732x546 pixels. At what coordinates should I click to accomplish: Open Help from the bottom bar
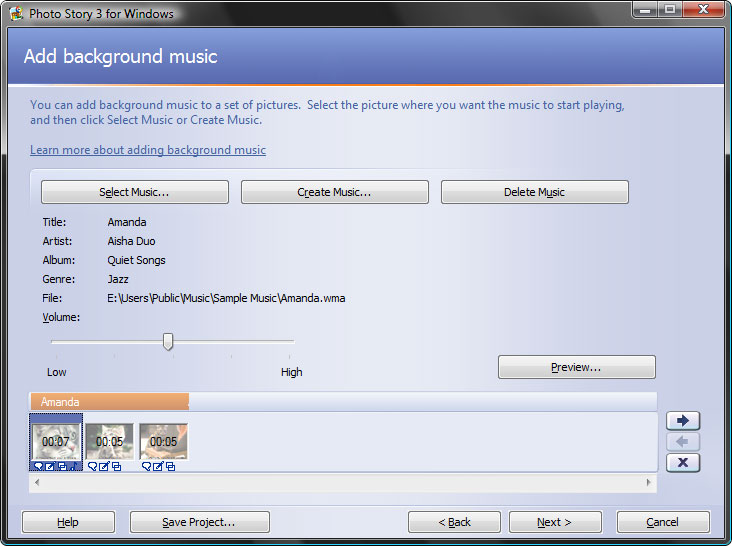pyautogui.click(x=68, y=522)
